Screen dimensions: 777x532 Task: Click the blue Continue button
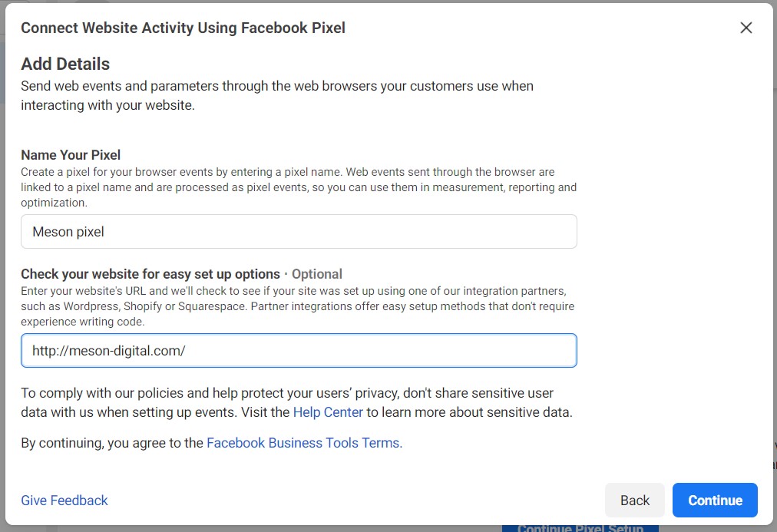(x=715, y=501)
